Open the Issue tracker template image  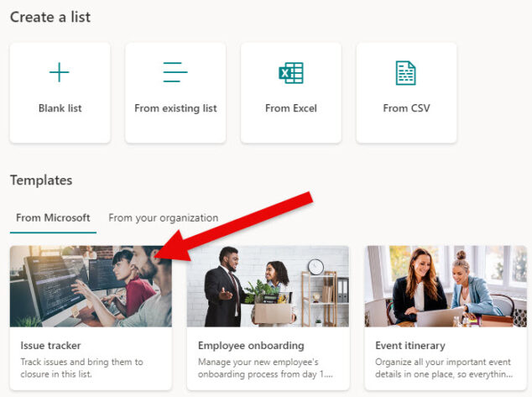(91, 286)
